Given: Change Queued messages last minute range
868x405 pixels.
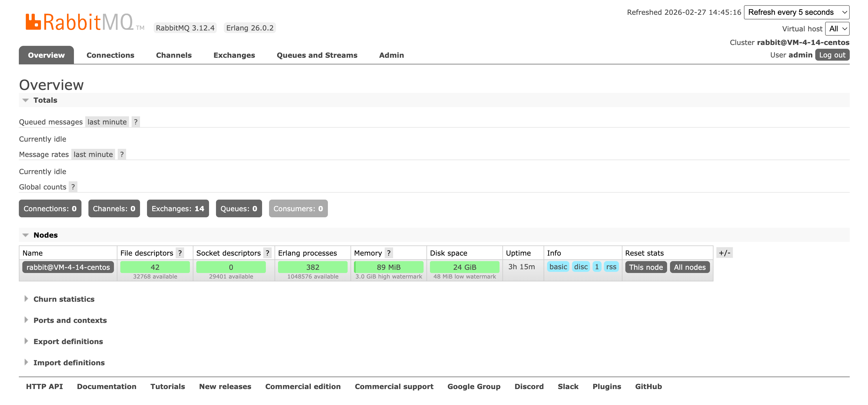Looking at the screenshot, I should [107, 122].
